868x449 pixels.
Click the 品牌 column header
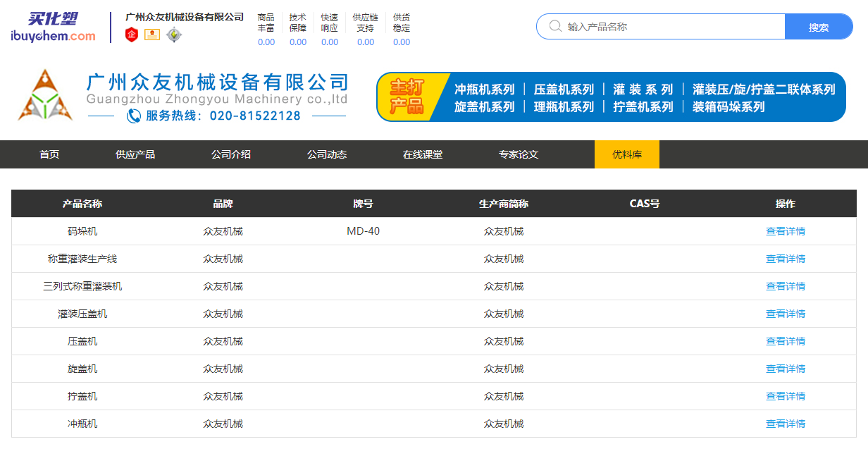click(223, 204)
